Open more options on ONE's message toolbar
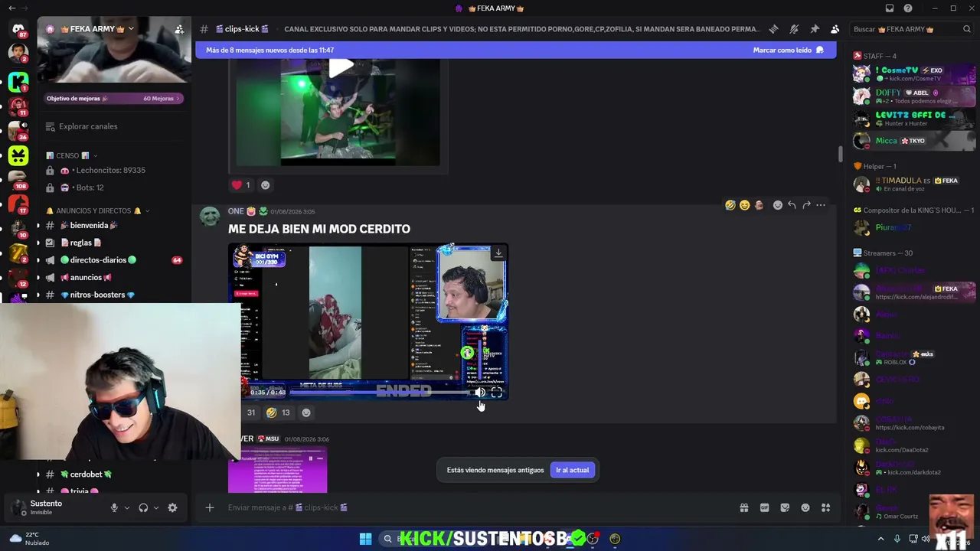The width and height of the screenshot is (980, 551). point(821,205)
